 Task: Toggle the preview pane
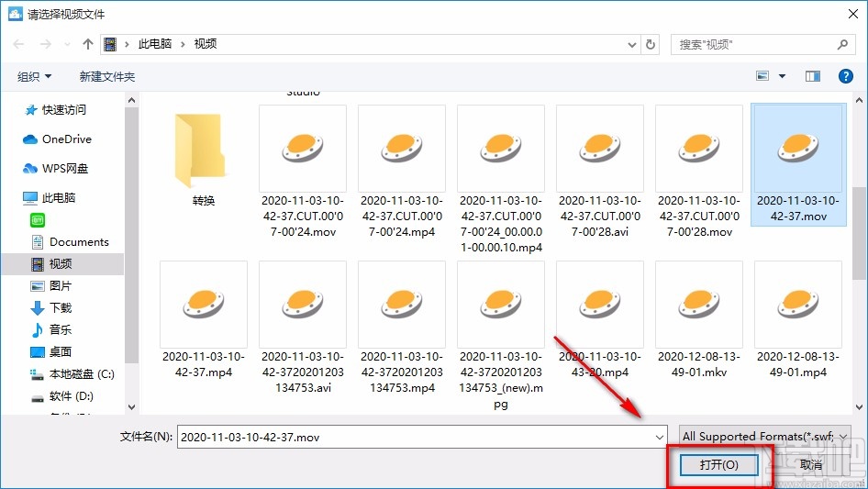(813, 76)
